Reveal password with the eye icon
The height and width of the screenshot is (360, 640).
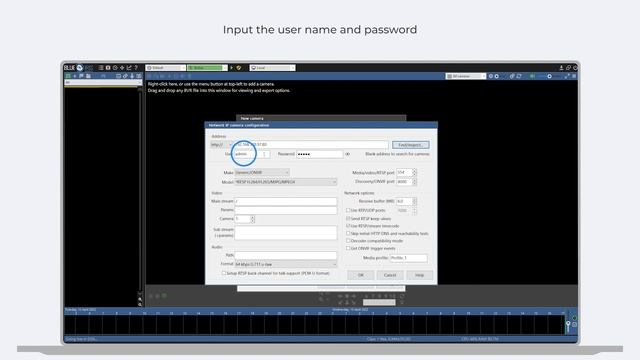point(347,154)
